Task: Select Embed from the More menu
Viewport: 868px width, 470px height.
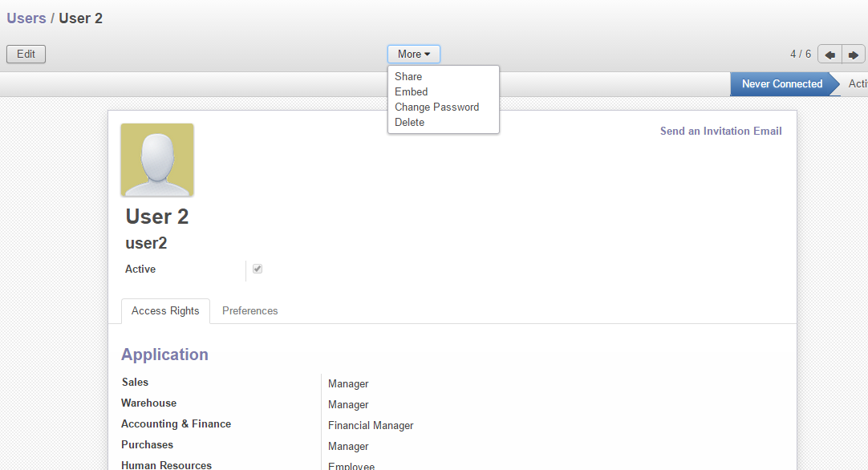Action: (x=411, y=91)
